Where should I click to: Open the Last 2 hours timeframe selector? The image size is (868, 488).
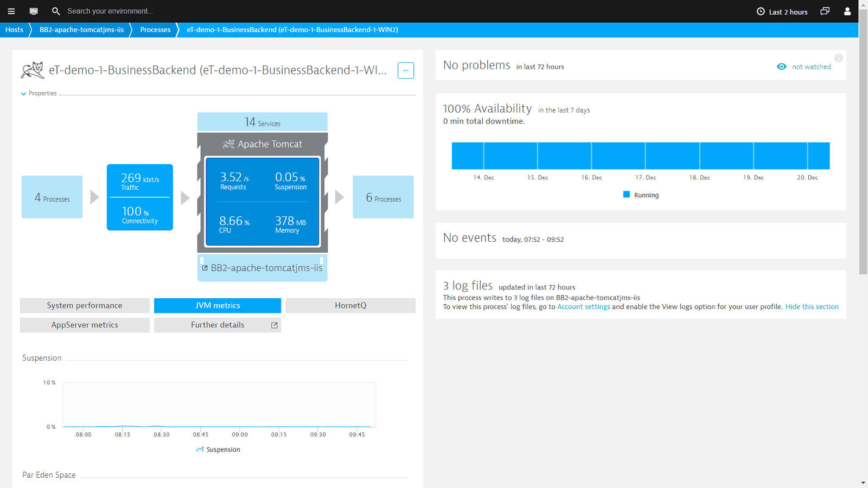pos(782,11)
